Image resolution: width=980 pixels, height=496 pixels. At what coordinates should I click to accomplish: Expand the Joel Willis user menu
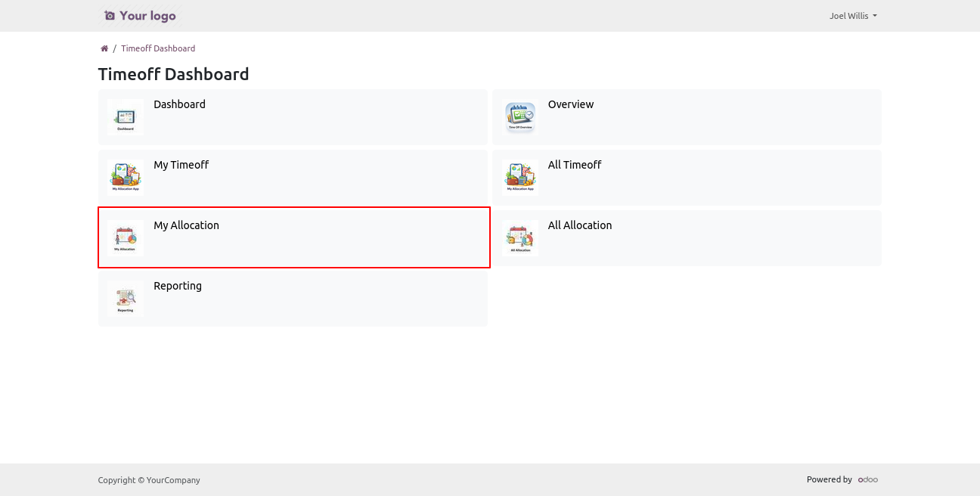(x=853, y=16)
